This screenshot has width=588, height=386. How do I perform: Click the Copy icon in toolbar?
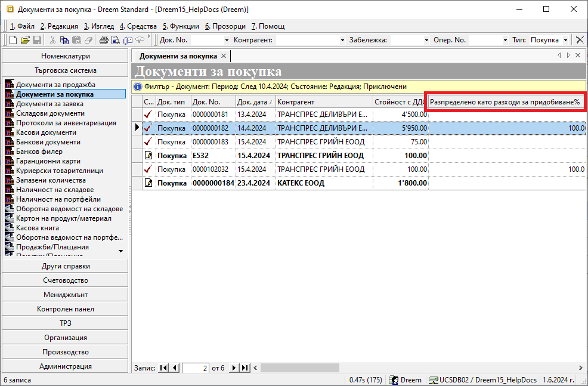(64, 40)
